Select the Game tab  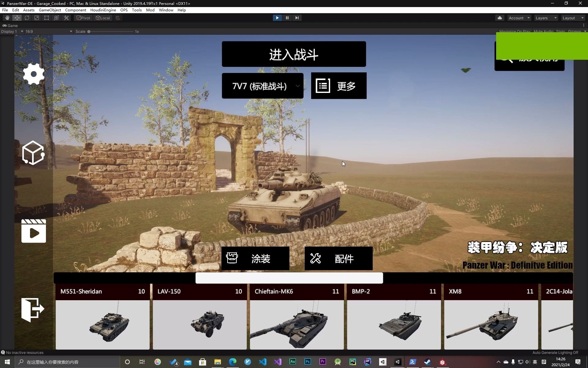coord(10,25)
